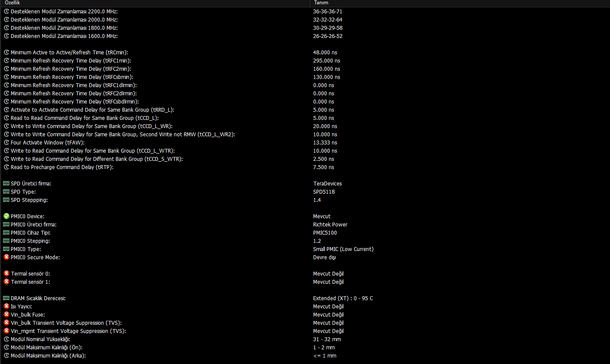Viewport: 610px width, 364px height.
Task: Select the 7.500 ns value
Action: point(324,167)
